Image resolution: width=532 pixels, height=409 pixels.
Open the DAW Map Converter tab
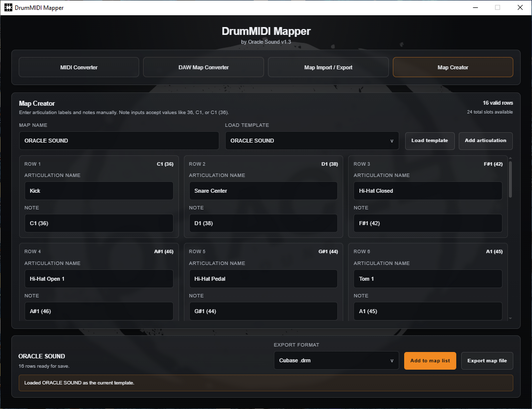click(203, 67)
